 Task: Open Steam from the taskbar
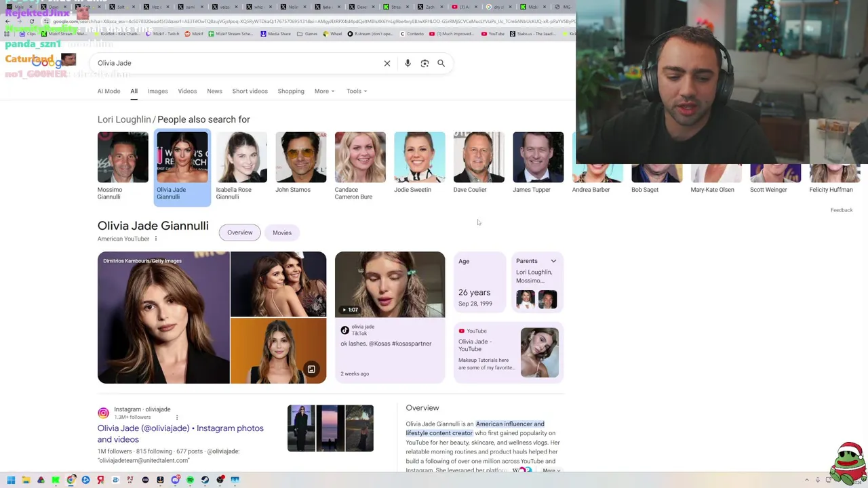tap(205, 480)
